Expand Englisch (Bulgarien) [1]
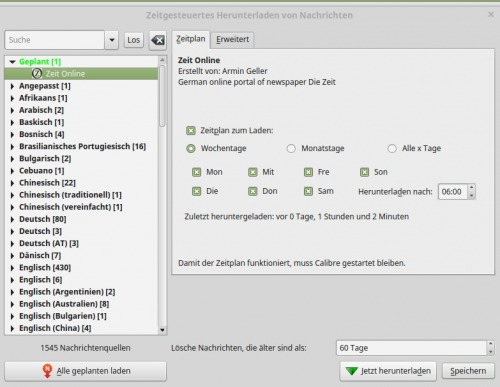The width and height of the screenshot is (500, 387). 12,316
